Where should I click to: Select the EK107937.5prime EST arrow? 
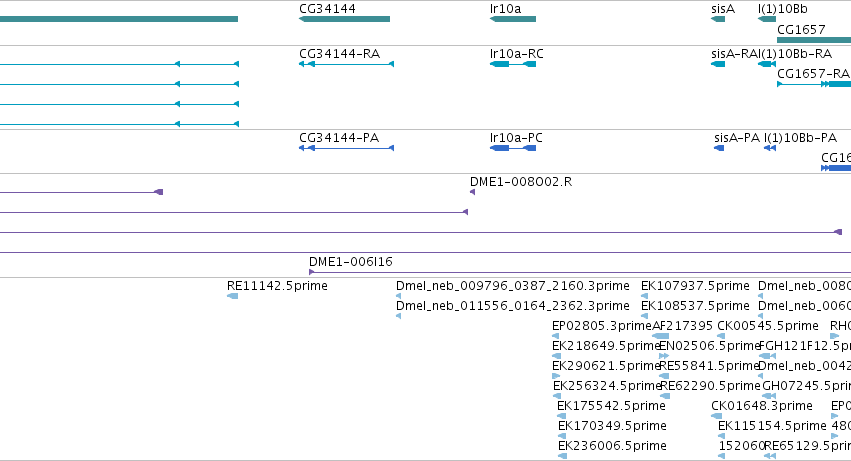[x=644, y=296]
